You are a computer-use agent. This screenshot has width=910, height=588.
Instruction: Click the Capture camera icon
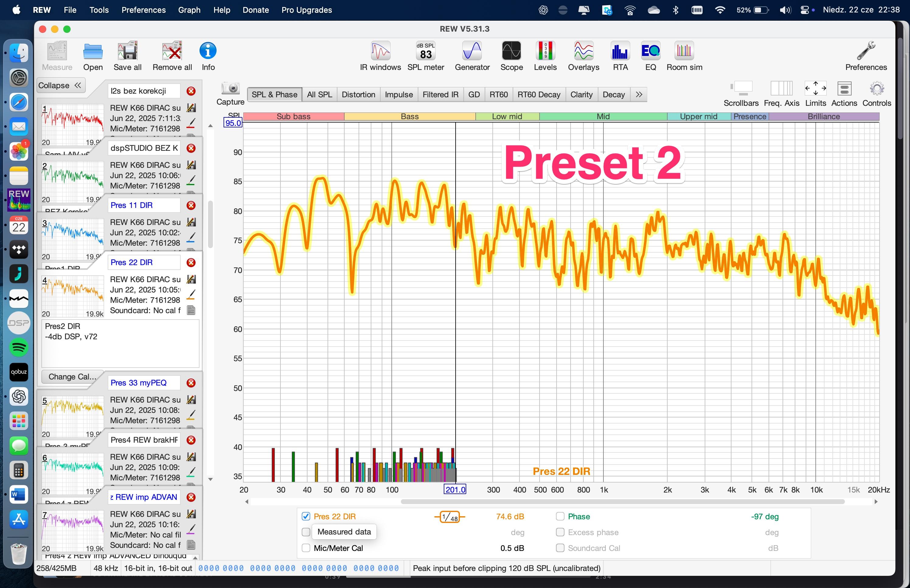click(x=230, y=88)
